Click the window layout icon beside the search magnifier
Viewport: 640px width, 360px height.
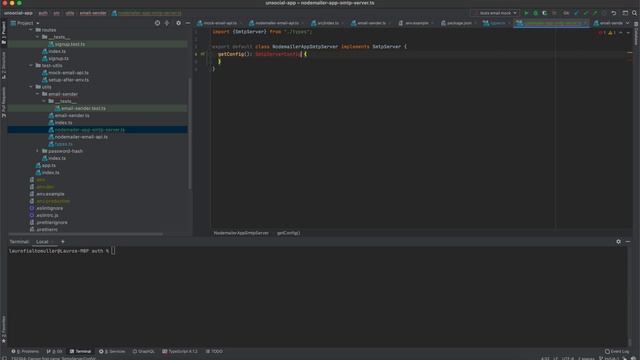coord(625,13)
